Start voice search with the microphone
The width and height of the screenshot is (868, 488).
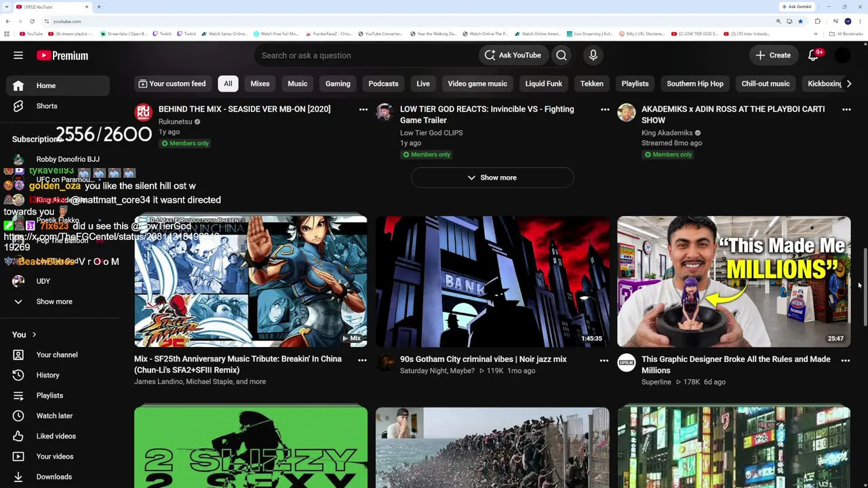[x=593, y=56]
